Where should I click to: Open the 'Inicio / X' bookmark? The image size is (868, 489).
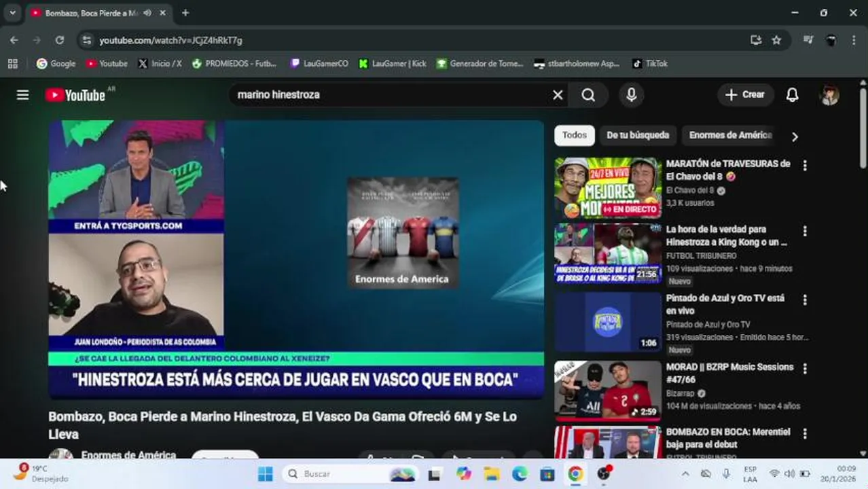pyautogui.click(x=160, y=64)
